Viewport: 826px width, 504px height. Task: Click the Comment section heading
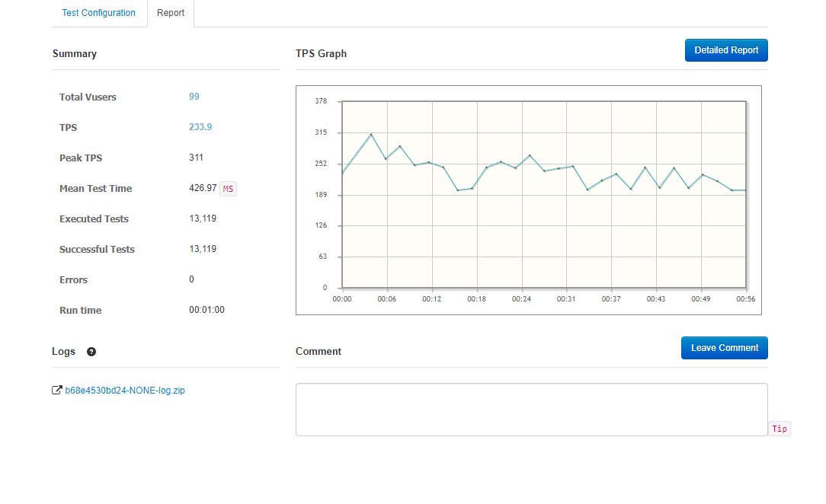(x=319, y=352)
